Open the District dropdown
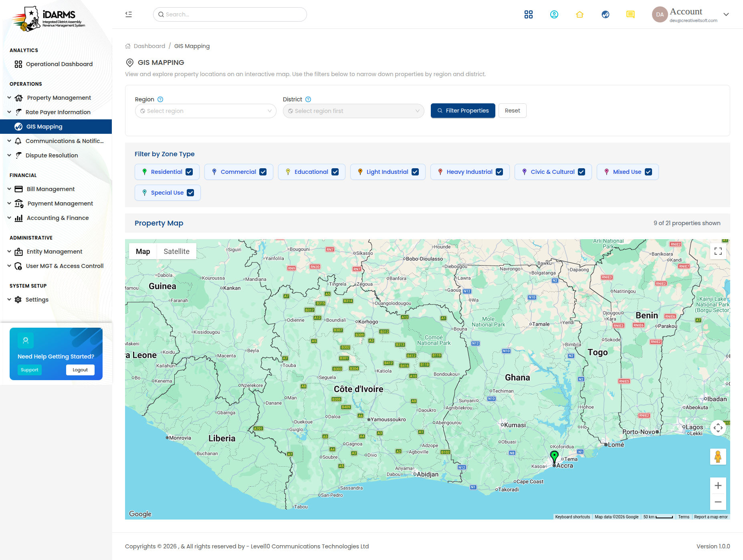The width and height of the screenshot is (743, 560). tap(353, 111)
